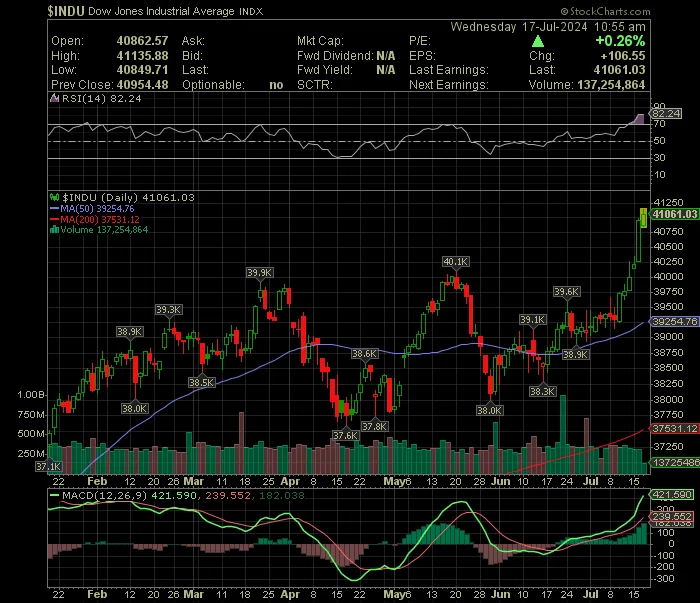Click the 39.9K peak label in March
This screenshot has width=700, height=603.
[x=259, y=272]
